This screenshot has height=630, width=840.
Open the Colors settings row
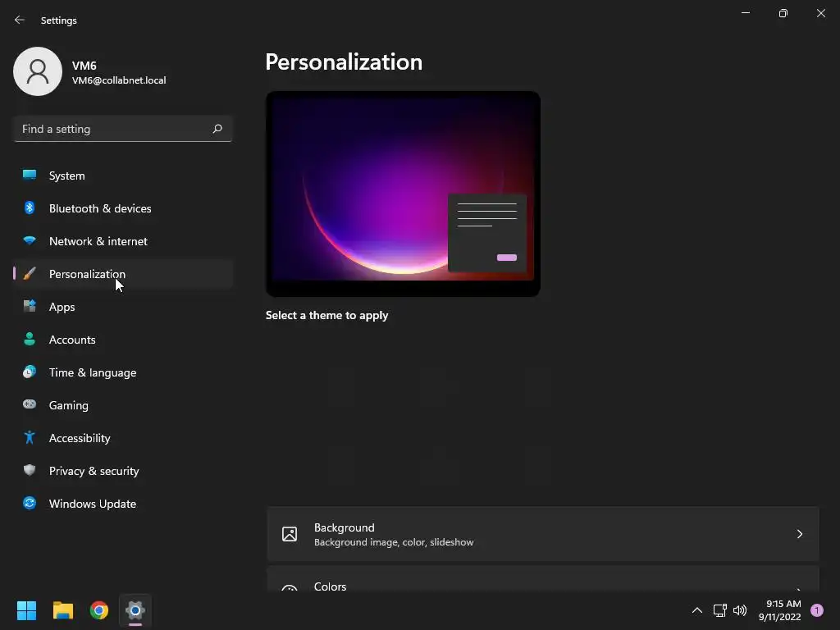pos(543,580)
